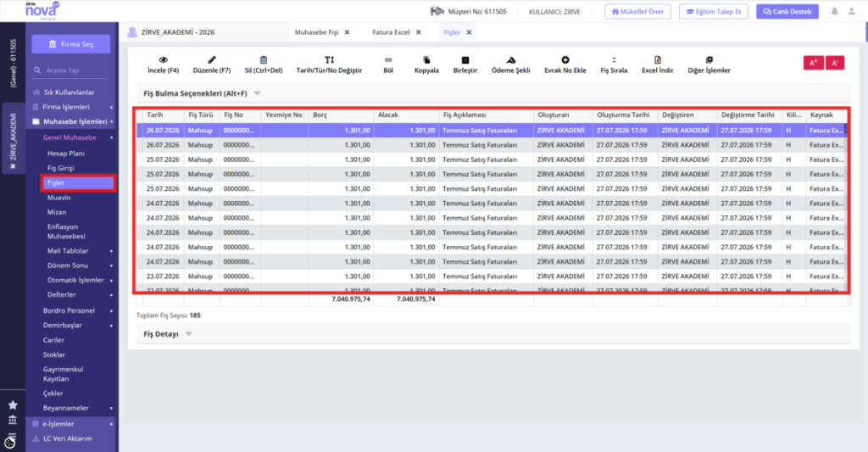Select the first 26.07.2026 voucher row

coord(492,130)
